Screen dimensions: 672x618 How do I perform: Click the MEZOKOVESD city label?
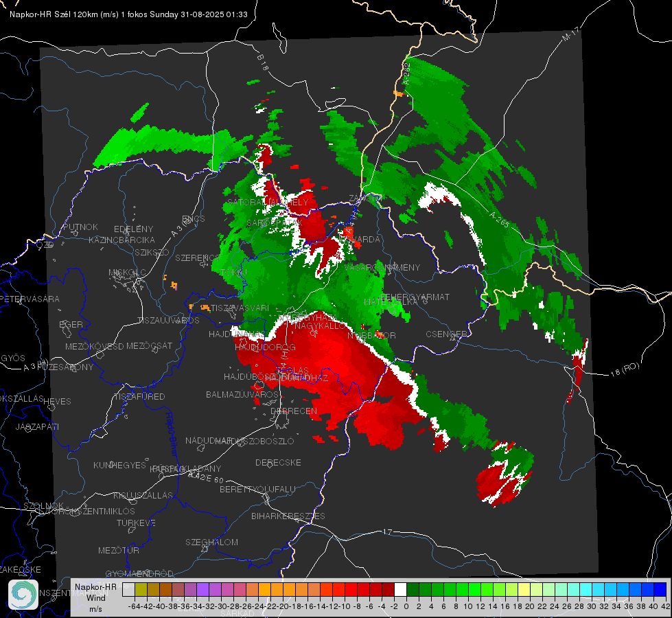click(x=95, y=346)
